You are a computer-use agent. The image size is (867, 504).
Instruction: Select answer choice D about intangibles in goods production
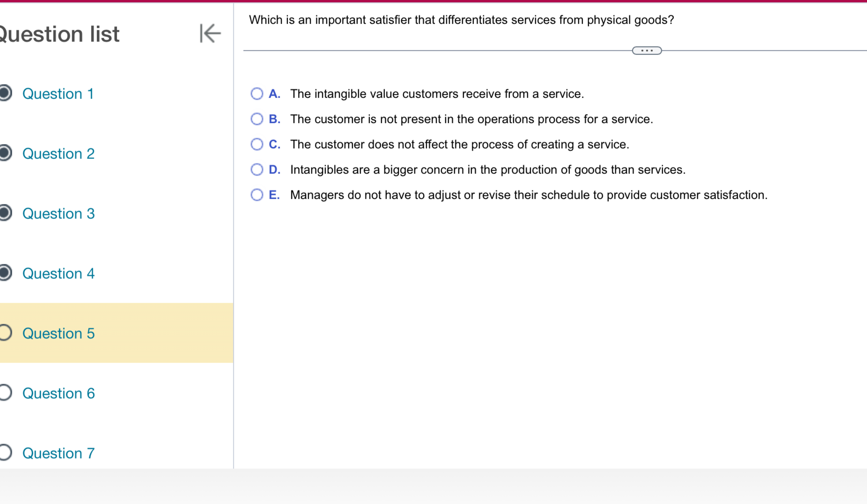coord(257,169)
